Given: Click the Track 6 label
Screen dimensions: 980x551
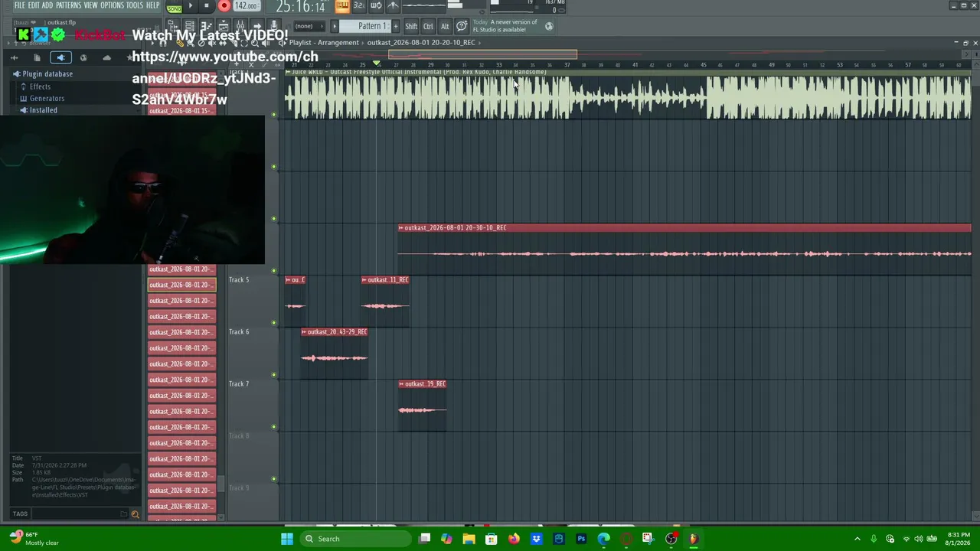Looking at the screenshot, I should pyautogui.click(x=239, y=332).
